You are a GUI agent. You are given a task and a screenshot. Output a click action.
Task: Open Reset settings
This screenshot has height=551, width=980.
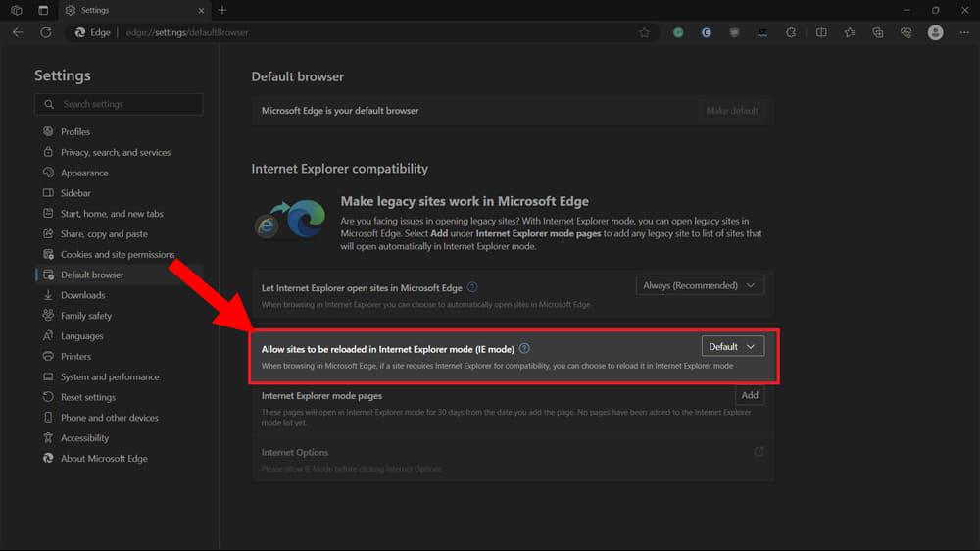(x=87, y=397)
